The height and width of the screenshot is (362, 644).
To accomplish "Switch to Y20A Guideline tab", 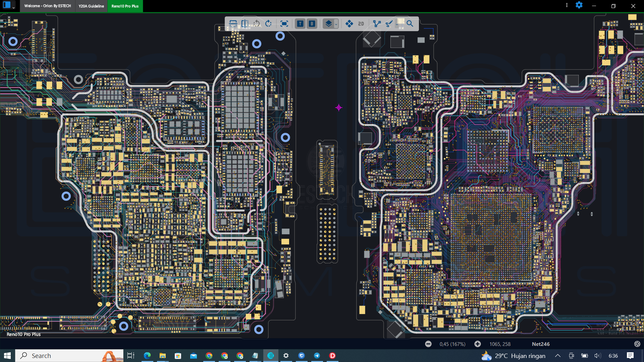I will click(x=91, y=6).
